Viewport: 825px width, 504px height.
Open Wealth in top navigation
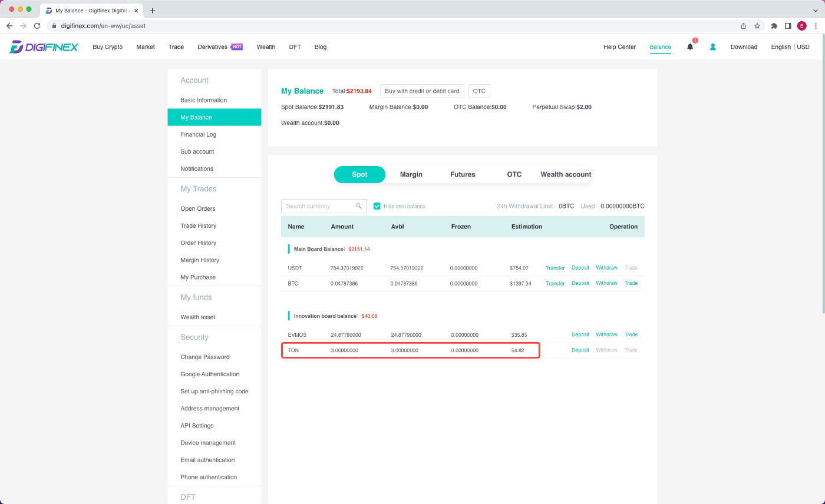266,47
